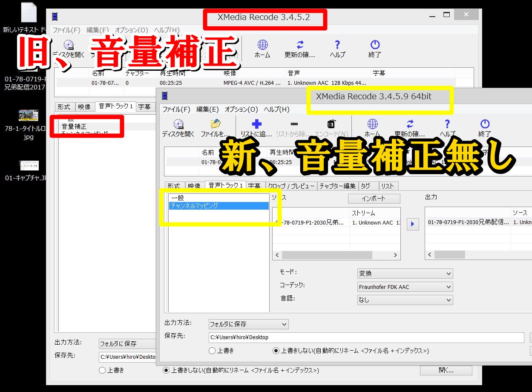Click 保存先 path field in 3.4.5.2 window
Image resolution: width=532 pixels, height=392 pixels.
(127, 357)
